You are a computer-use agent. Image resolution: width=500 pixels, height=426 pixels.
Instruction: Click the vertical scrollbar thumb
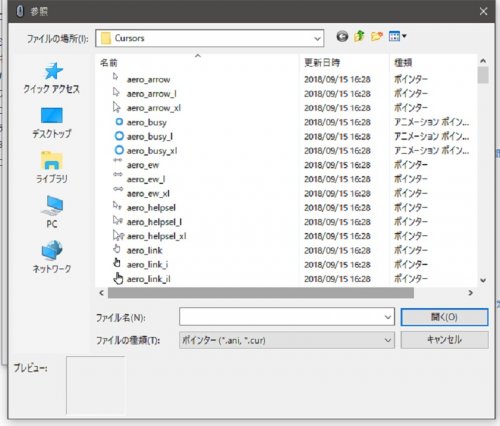point(483,75)
